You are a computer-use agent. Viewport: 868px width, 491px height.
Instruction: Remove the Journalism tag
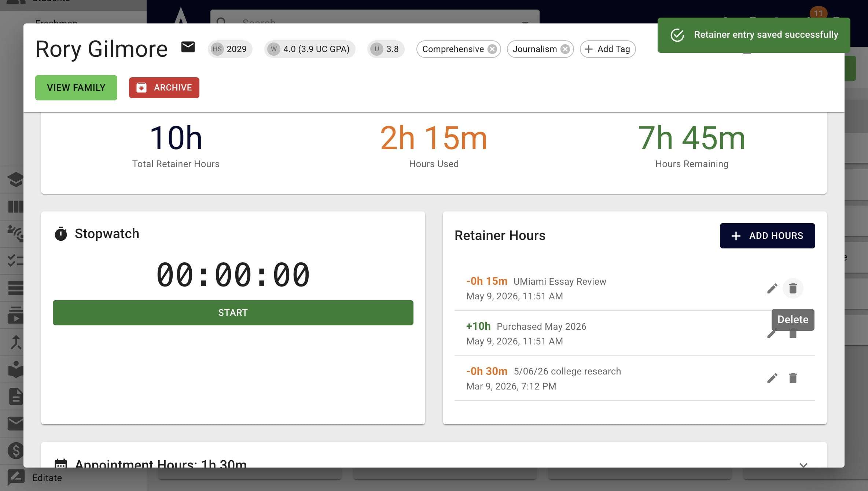565,49
